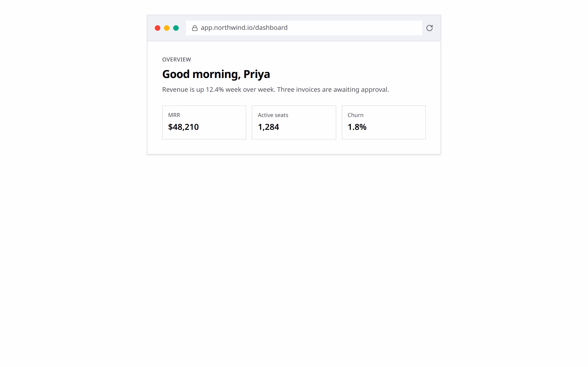Select the Churn card label

[356, 115]
